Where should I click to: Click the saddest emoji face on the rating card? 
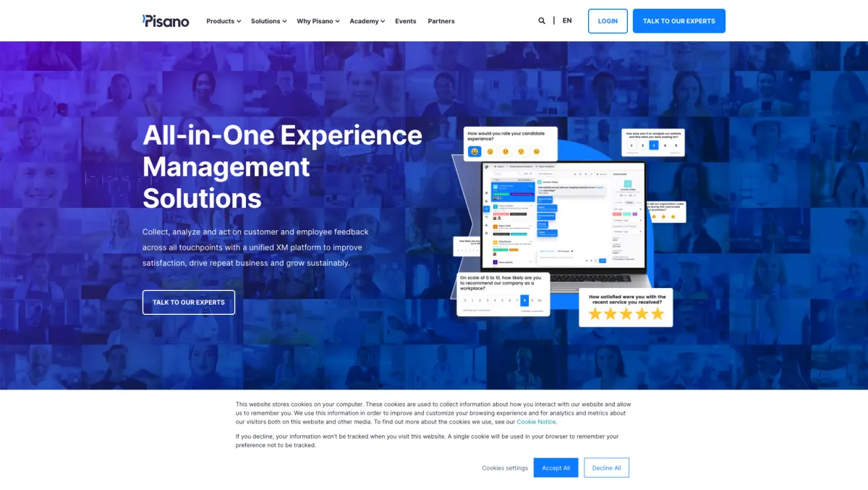[x=537, y=151]
